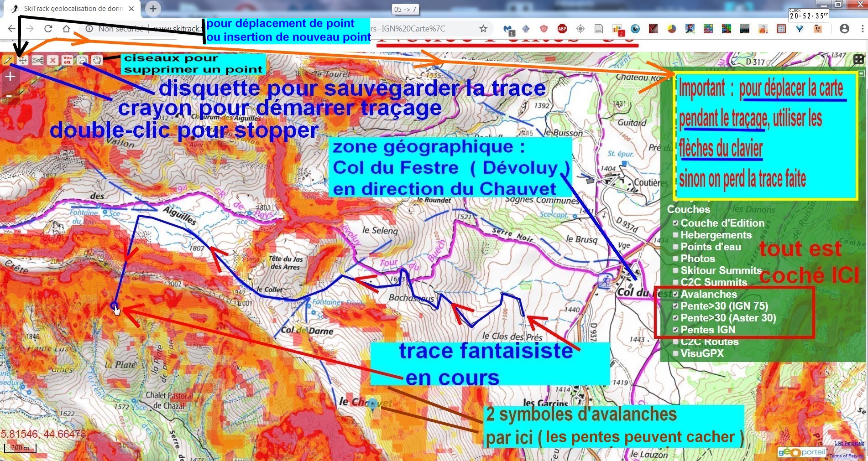Uncheck Pente>30 (Aster 30) layer
The height and width of the screenshot is (461, 868).
click(x=675, y=318)
